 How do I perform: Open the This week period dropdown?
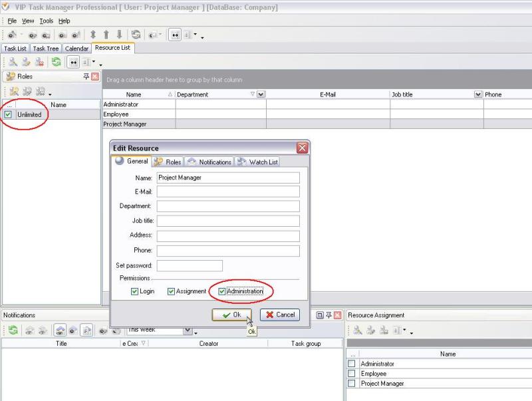[x=188, y=331]
